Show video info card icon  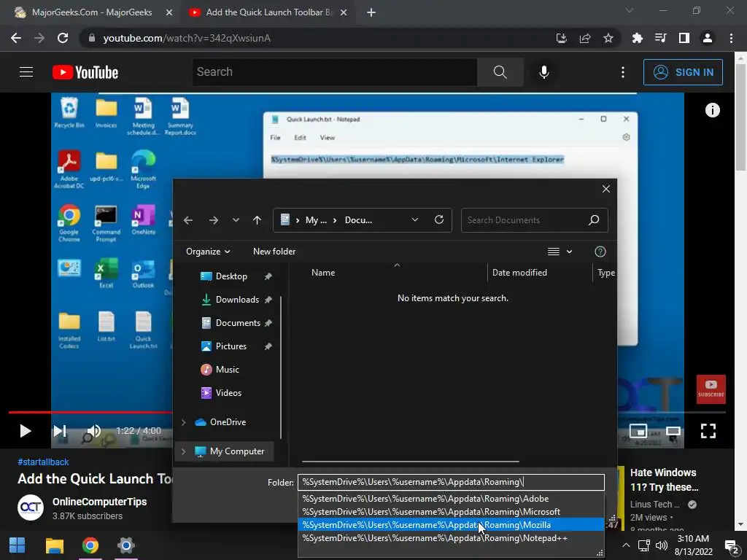tap(712, 110)
